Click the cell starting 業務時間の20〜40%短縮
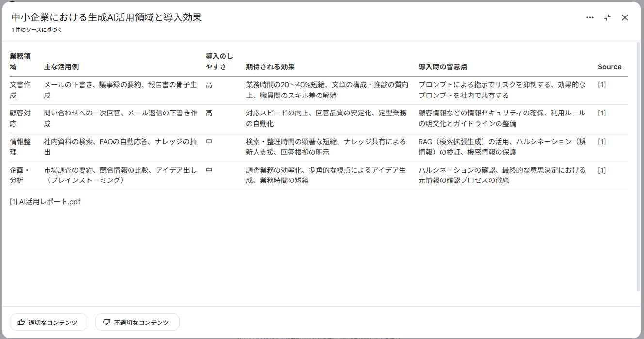The height and width of the screenshot is (339, 644). [x=327, y=90]
